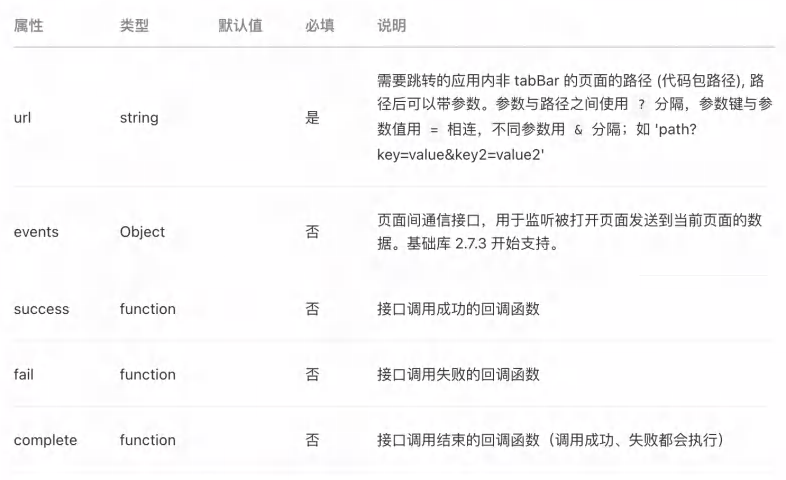Image resolution: width=786 pixels, height=480 pixels.
Task: Click the 接口调用失败的回调函数 description
Action: [x=458, y=374]
